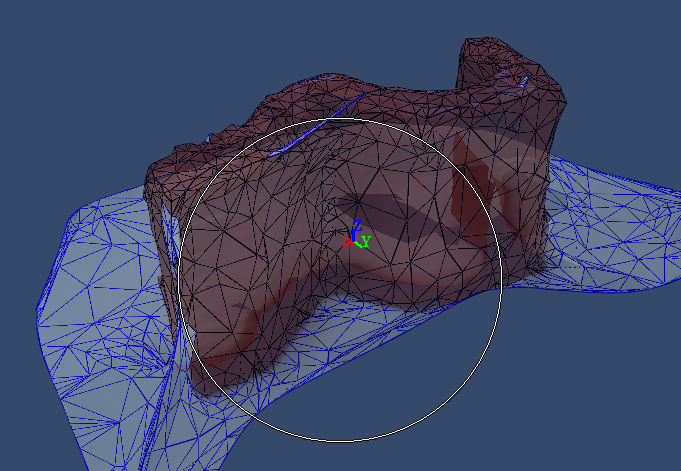681x471 pixels.
Task: Click the blue Z axis label
Action: tap(357, 226)
